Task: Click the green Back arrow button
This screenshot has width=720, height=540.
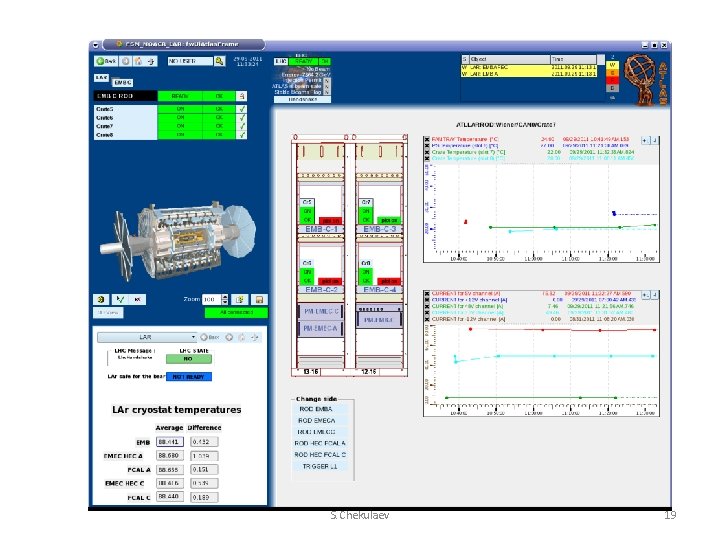Action: (x=106, y=61)
